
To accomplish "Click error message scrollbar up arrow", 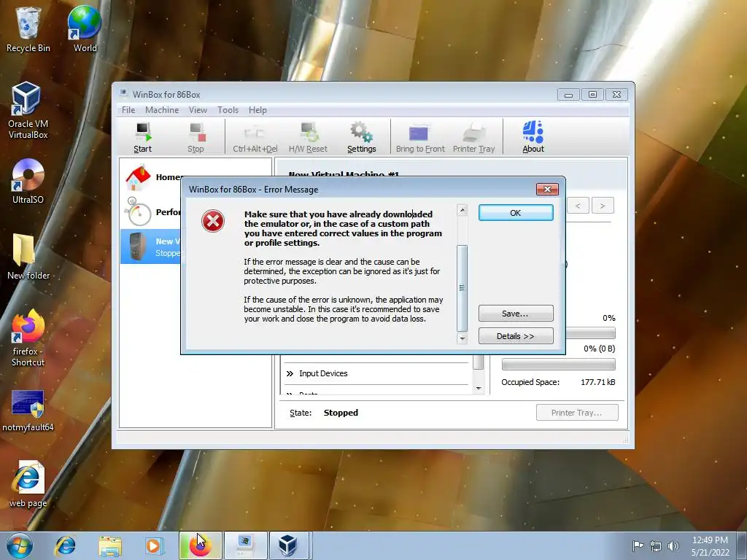I will (462, 210).
